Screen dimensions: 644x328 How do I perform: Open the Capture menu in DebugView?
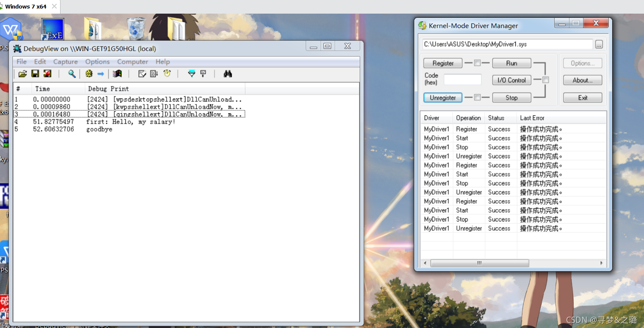click(65, 62)
